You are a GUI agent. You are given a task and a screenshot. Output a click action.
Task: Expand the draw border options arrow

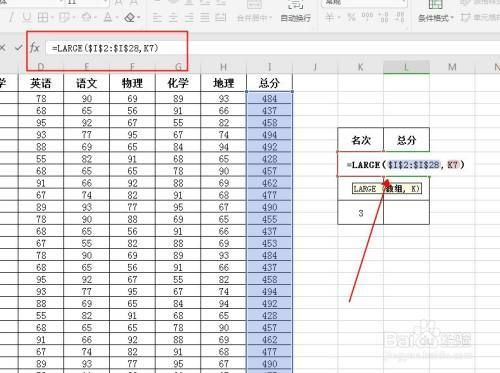73,17
